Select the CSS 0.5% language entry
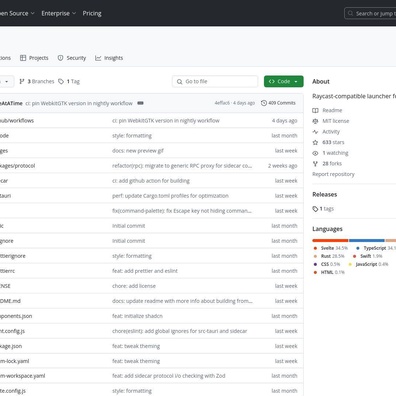 point(327,264)
